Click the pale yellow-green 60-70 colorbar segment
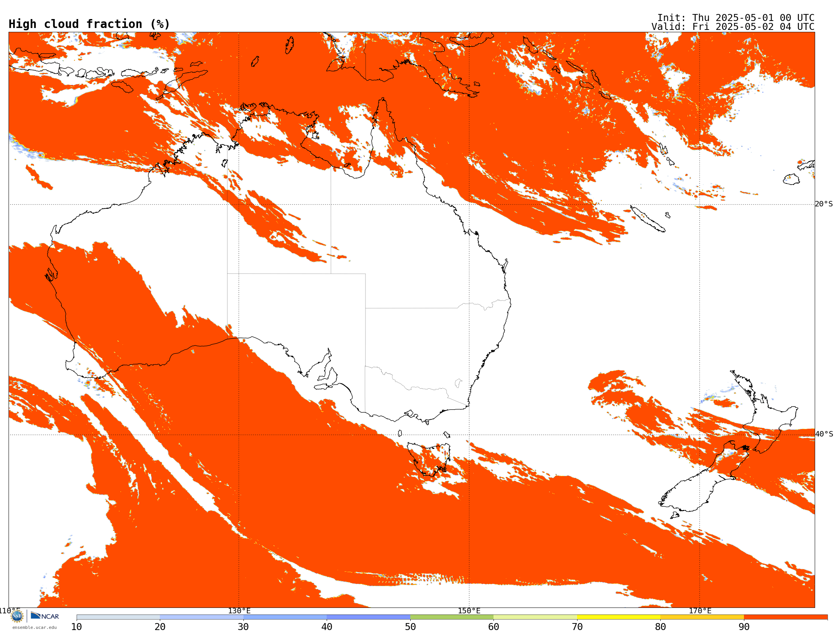The height and width of the screenshot is (632, 840). click(535, 617)
